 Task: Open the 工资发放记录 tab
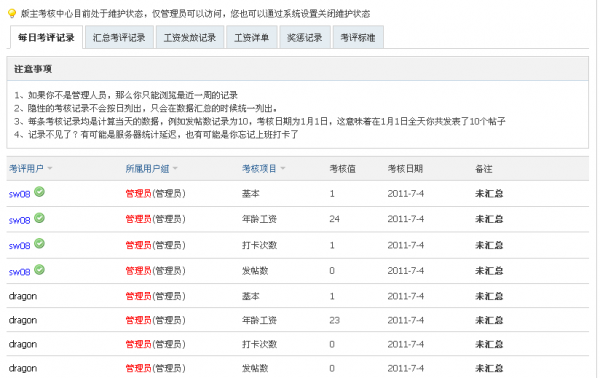pyautogui.click(x=190, y=37)
